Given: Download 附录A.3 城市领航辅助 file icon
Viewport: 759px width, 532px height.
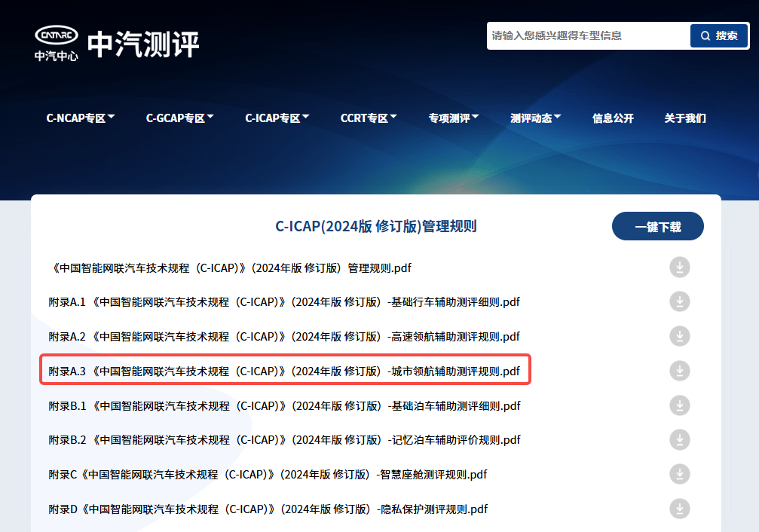Looking at the screenshot, I should tap(680, 371).
